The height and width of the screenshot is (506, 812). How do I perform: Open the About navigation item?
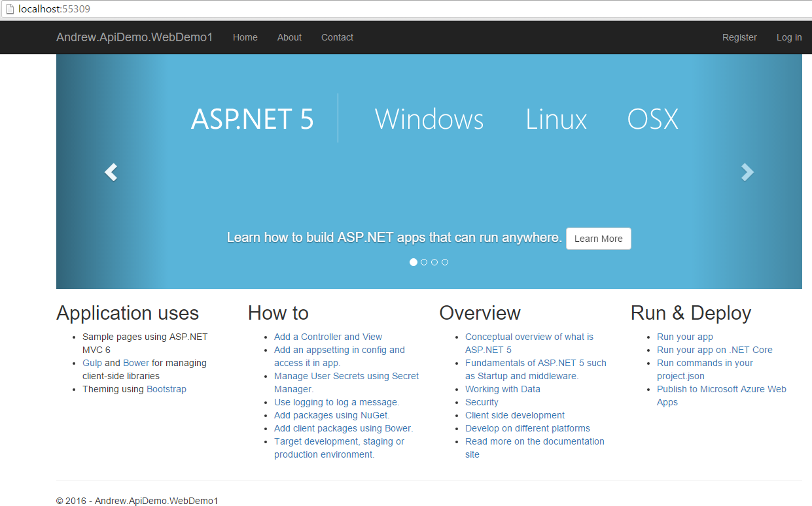click(289, 37)
